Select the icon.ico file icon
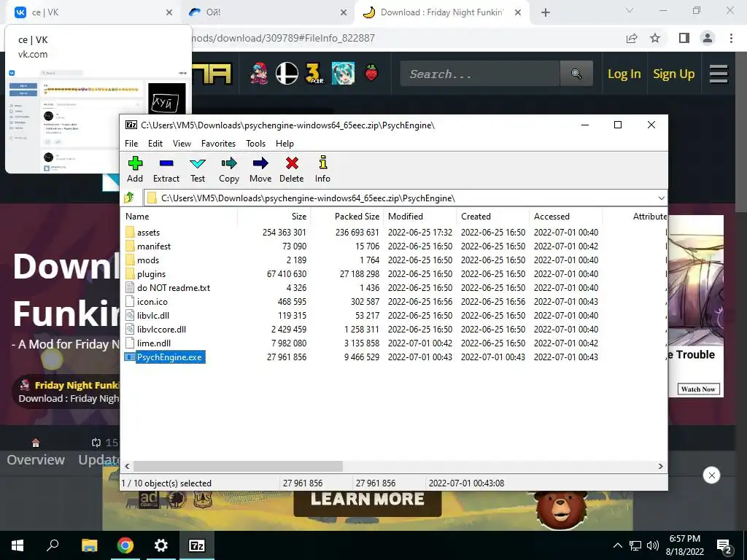 (130, 301)
